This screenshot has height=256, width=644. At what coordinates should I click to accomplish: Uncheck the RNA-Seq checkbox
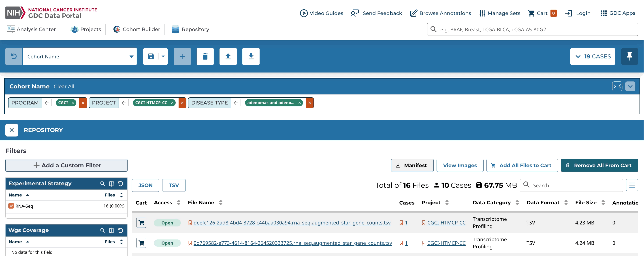click(11, 206)
